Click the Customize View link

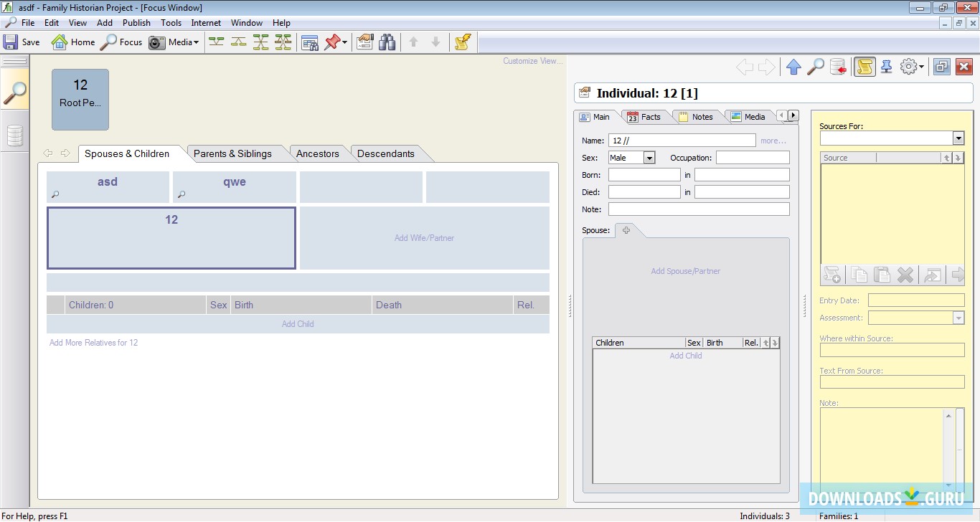click(x=532, y=61)
